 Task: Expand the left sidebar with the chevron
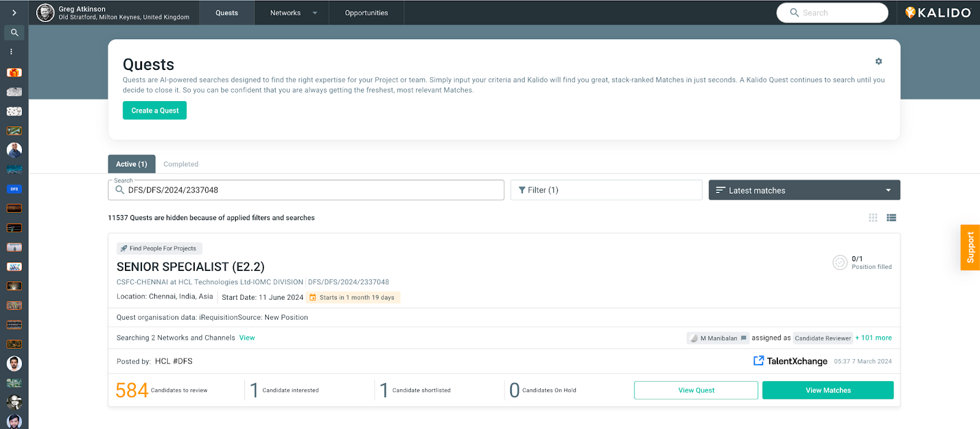pyautogui.click(x=14, y=13)
